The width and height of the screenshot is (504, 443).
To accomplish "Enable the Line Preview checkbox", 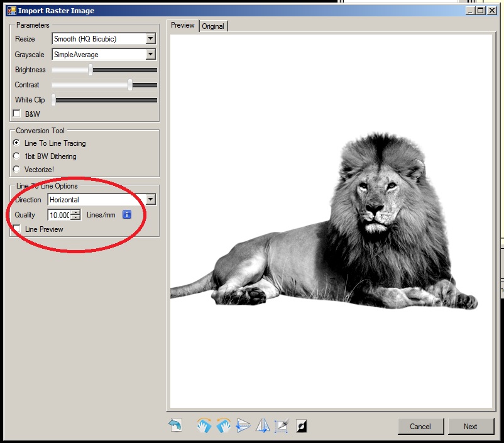I will coord(17,229).
